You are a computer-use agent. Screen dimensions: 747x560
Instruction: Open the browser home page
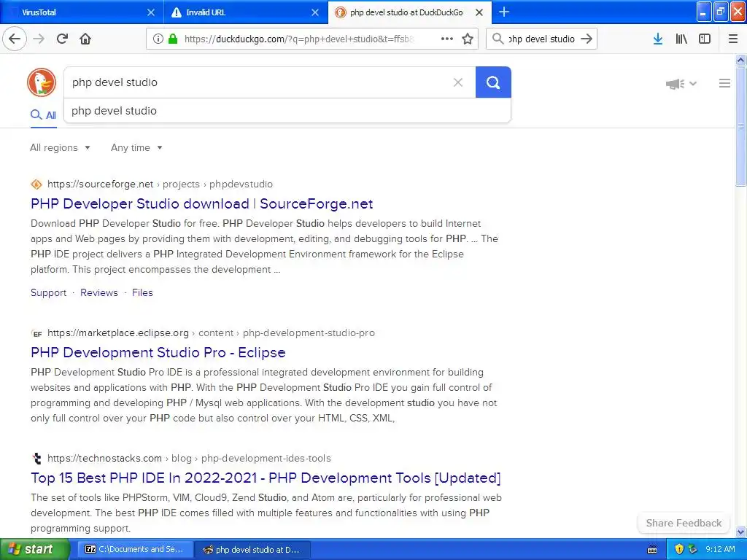tap(85, 39)
